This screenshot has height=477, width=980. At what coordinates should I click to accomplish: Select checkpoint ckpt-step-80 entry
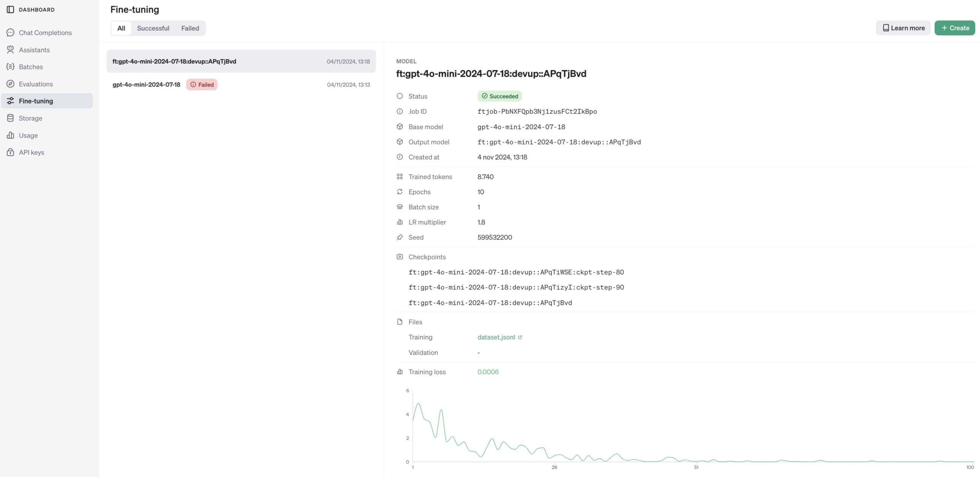(516, 272)
